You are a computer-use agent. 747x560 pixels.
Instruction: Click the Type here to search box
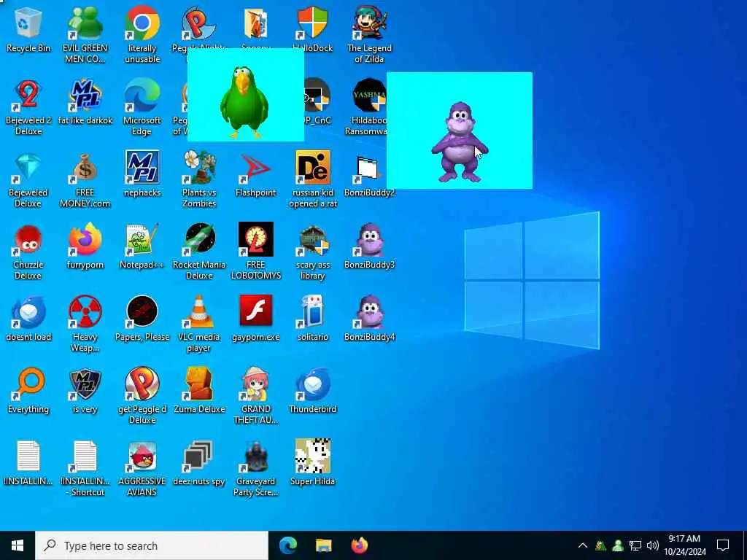(152, 545)
